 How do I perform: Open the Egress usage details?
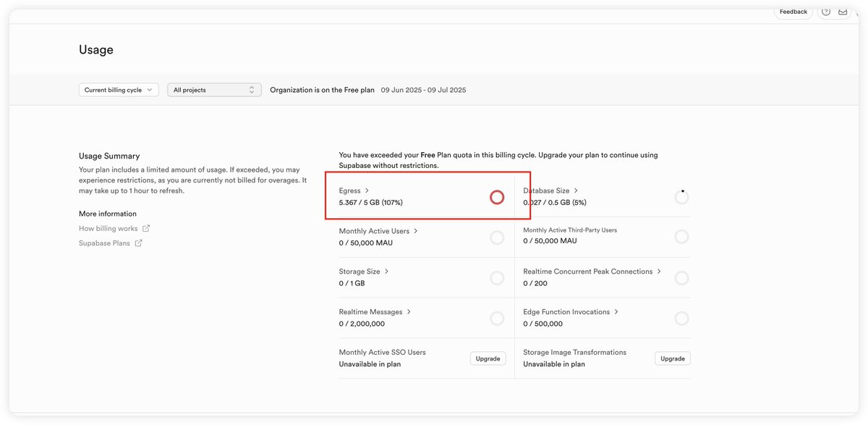(x=349, y=190)
